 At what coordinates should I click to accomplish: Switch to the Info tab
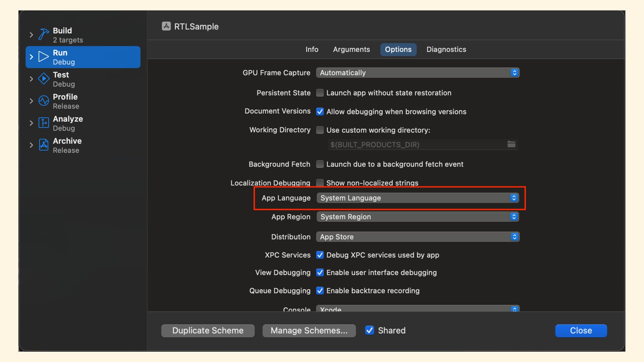[312, 49]
